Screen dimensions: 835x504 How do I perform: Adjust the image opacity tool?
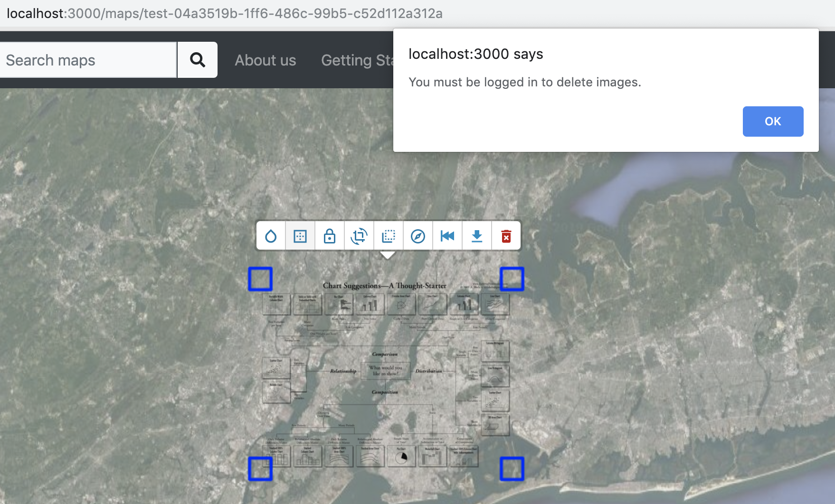(x=271, y=235)
